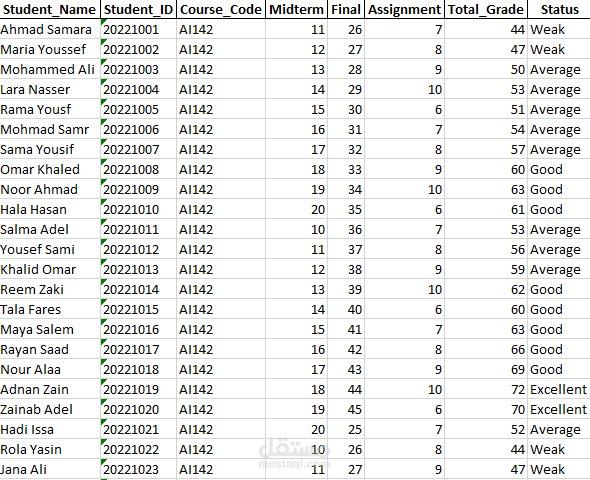The image size is (590, 480).
Task: Select student ID cell 20221019
Action: tap(138, 389)
